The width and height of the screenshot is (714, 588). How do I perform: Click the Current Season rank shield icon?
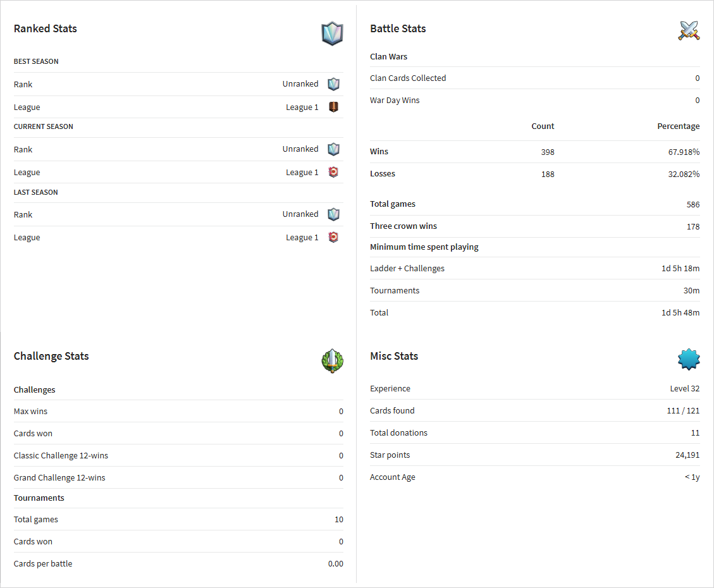tap(334, 149)
